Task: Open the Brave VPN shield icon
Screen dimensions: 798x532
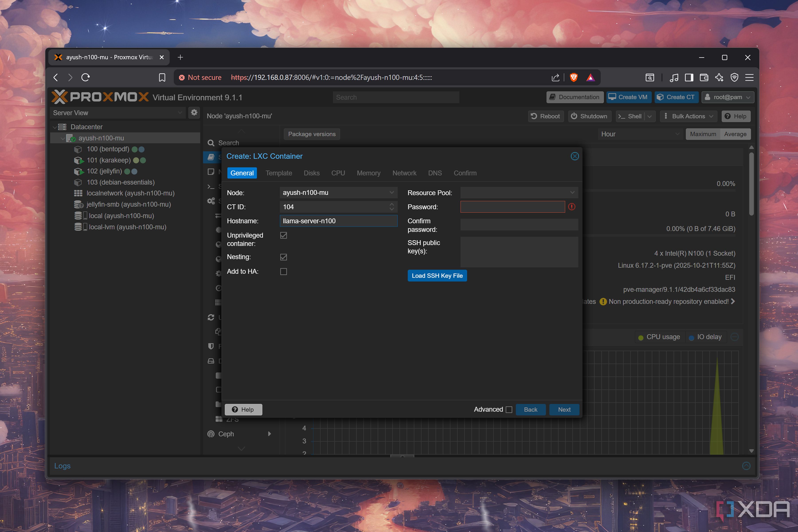Action: (x=734, y=78)
